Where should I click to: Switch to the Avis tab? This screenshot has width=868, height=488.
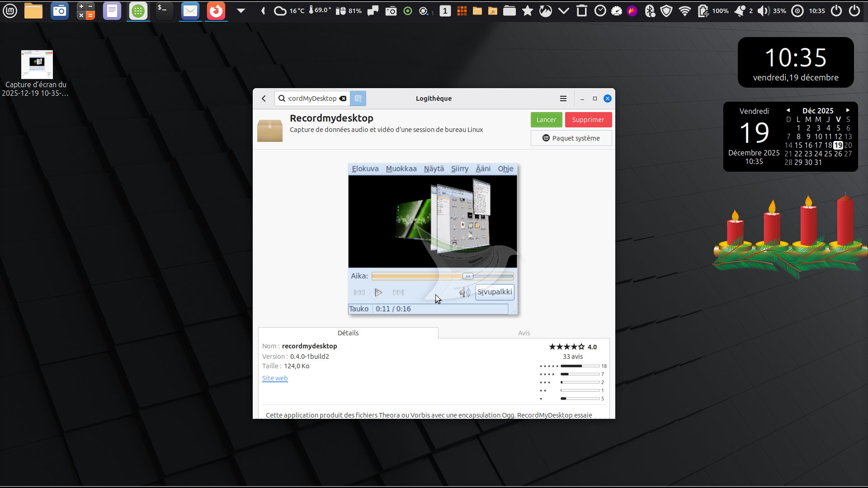(524, 333)
